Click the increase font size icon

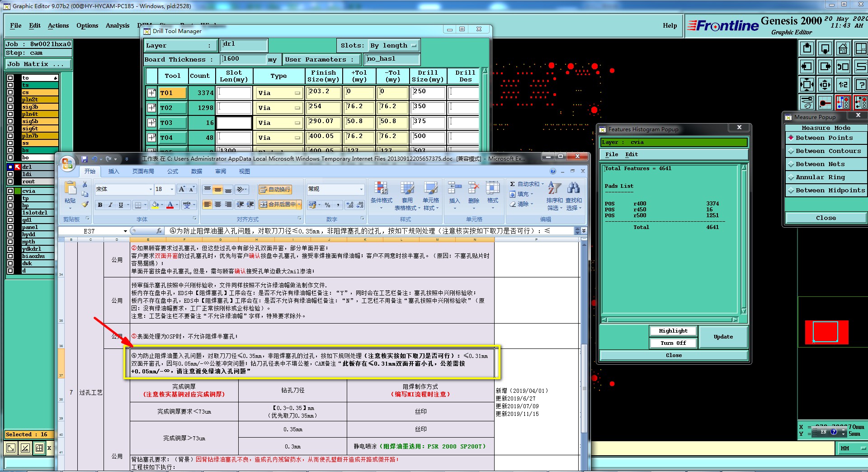pyautogui.click(x=182, y=189)
